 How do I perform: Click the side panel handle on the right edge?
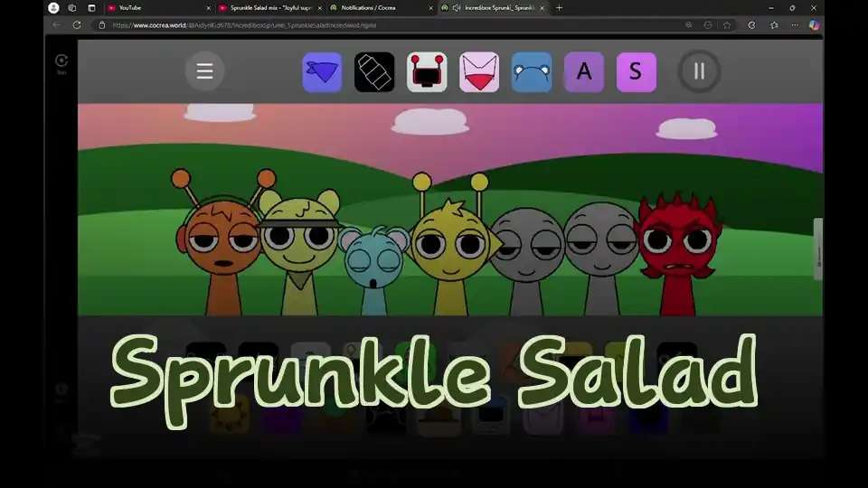818,249
